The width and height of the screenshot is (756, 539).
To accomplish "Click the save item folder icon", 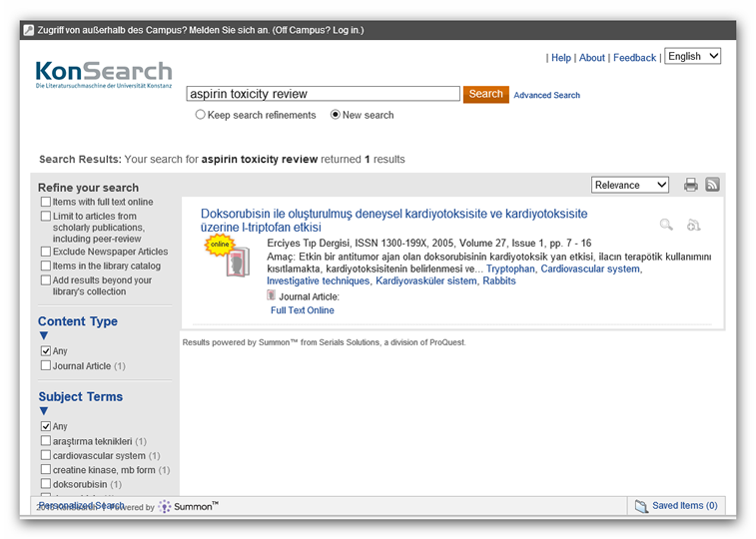I will pyautogui.click(x=694, y=226).
